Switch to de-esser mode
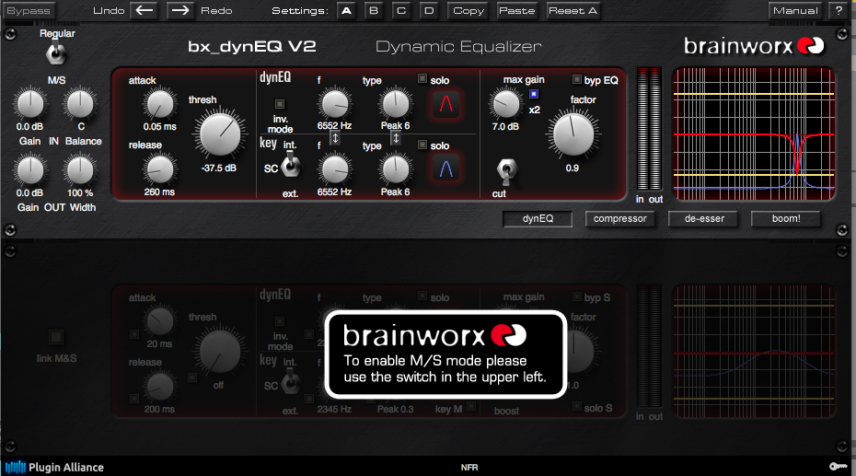The height and width of the screenshot is (476, 856). (x=704, y=218)
